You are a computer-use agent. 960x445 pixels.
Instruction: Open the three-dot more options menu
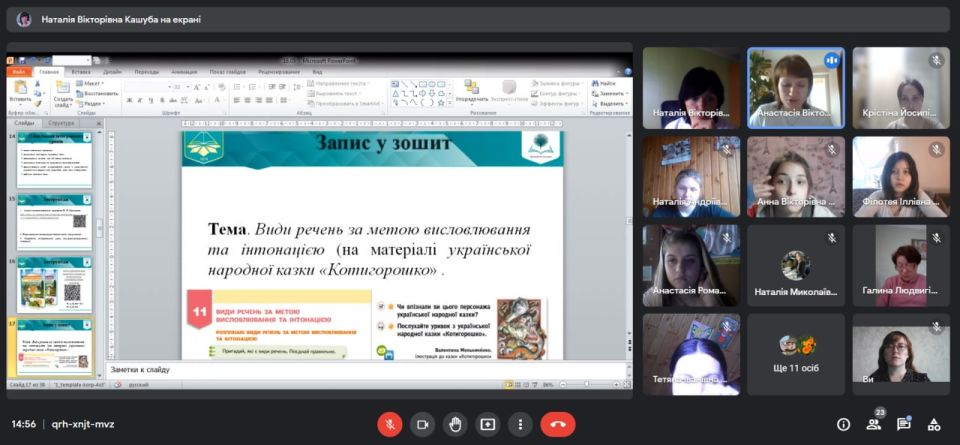[x=519, y=424]
